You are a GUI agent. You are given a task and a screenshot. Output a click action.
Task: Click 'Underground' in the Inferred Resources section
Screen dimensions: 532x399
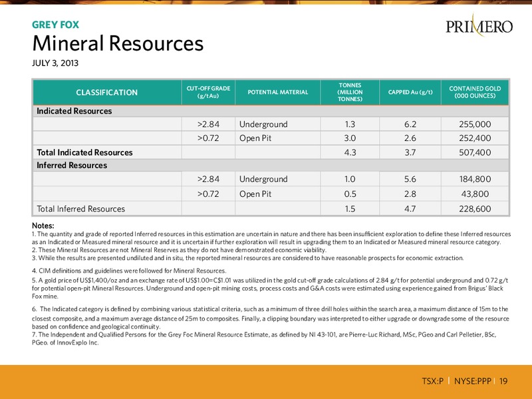tap(263, 179)
